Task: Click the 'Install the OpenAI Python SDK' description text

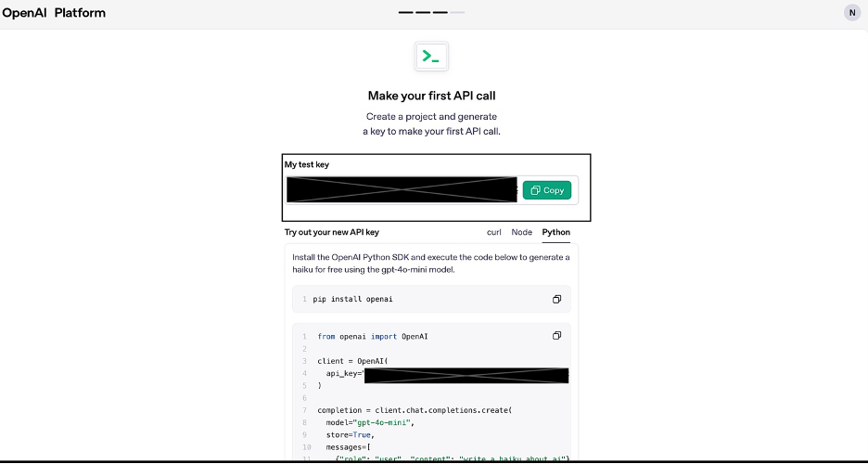Action: [x=431, y=264]
